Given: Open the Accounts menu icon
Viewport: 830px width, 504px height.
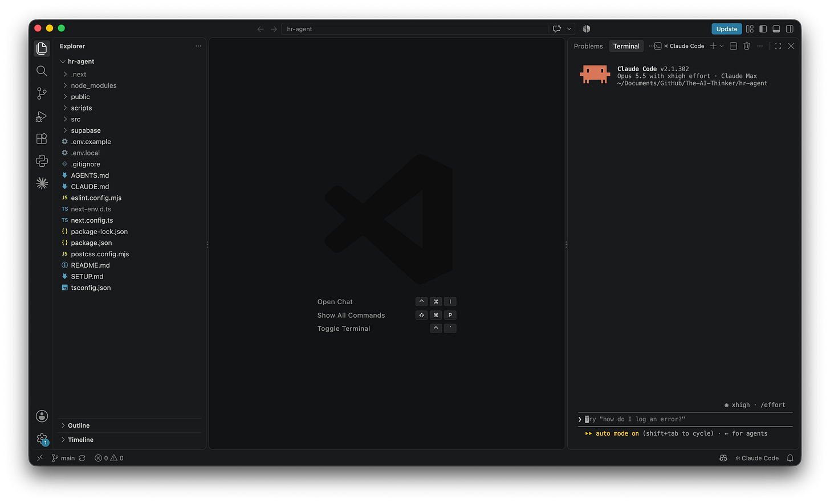Looking at the screenshot, I should tap(42, 416).
